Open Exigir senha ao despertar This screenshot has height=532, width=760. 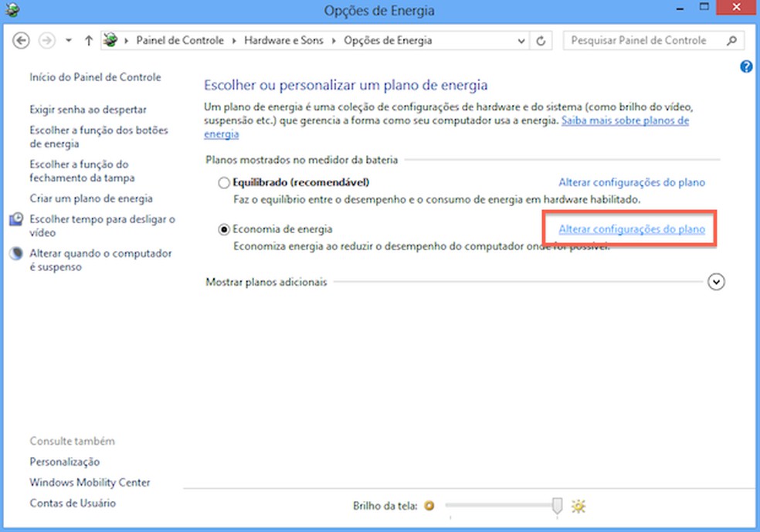88,110
